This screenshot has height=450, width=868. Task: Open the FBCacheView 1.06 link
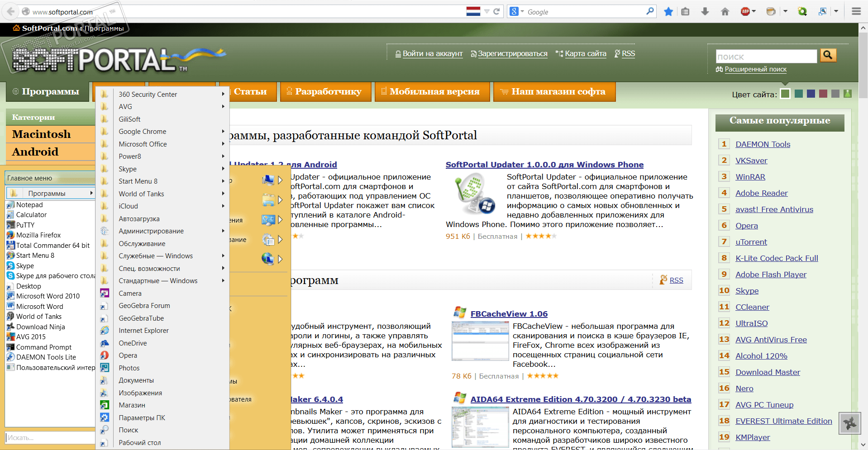pyautogui.click(x=509, y=314)
